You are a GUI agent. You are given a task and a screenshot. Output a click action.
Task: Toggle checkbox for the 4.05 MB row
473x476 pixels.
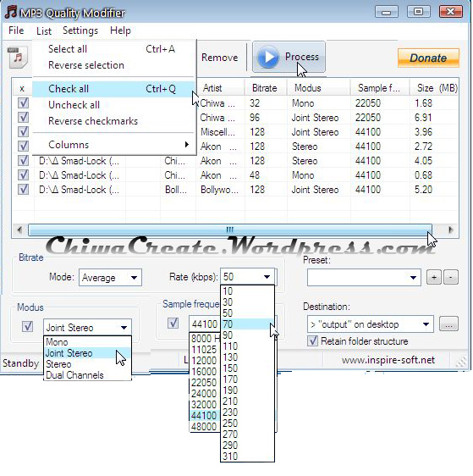pos(23,160)
